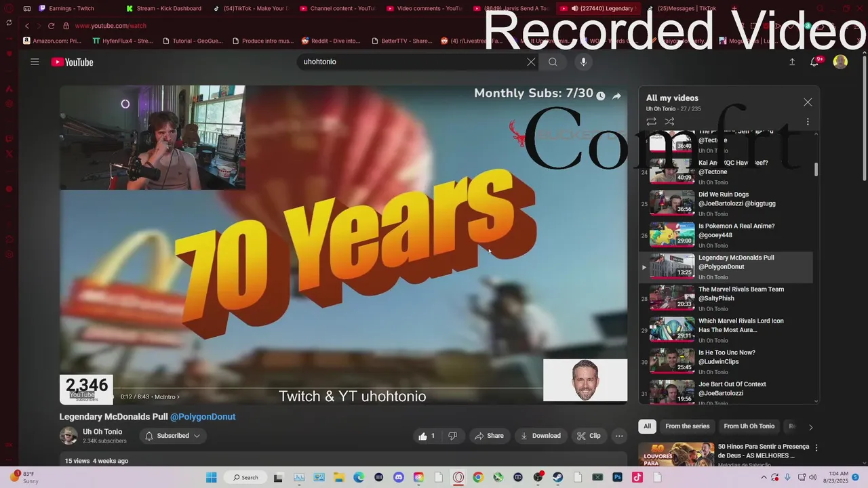
Task: Play Is He Too Unc Now? playlist item
Action: [726, 362]
